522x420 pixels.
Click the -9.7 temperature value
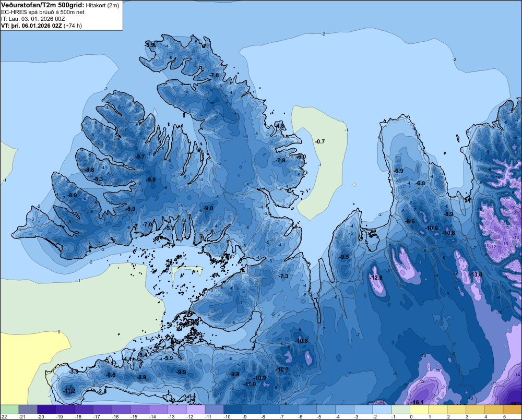[x=140, y=157]
